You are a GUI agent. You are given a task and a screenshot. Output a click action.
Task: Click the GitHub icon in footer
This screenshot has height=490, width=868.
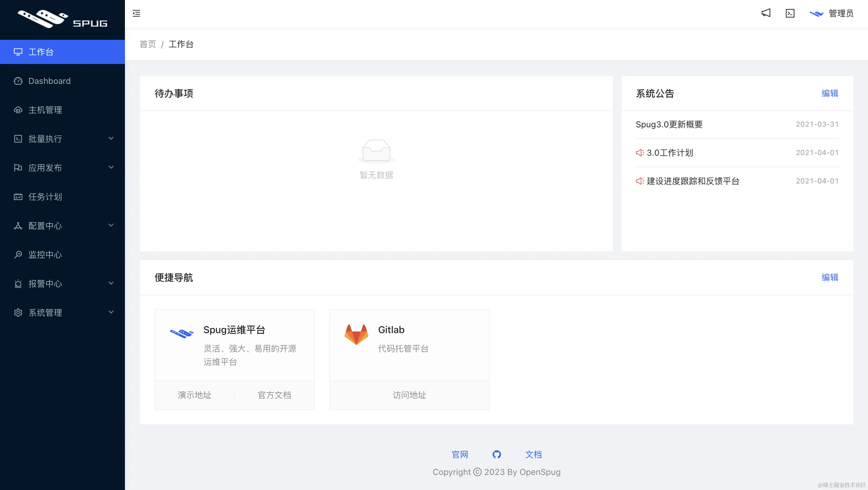coord(496,454)
